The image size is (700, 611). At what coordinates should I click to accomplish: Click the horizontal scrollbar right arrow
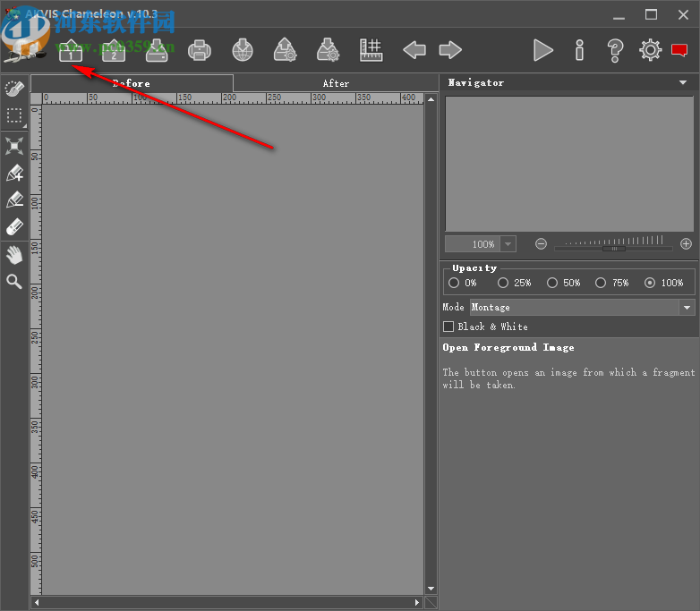tap(417, 603)
